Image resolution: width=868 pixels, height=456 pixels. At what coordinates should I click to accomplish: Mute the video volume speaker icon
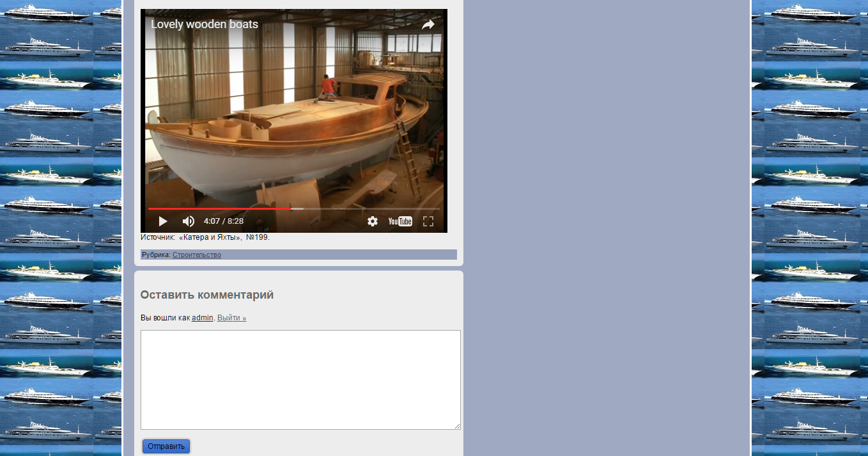click(189, 221)
